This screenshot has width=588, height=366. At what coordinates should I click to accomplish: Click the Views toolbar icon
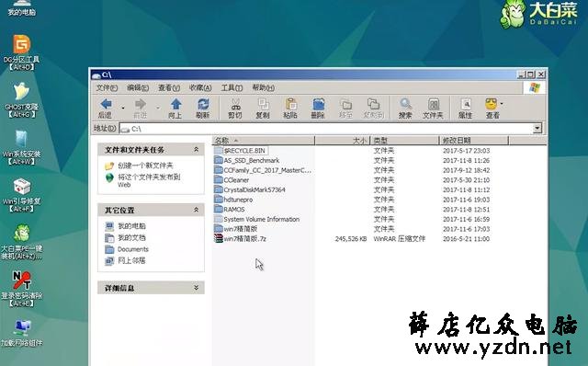(x=492, y=109)
